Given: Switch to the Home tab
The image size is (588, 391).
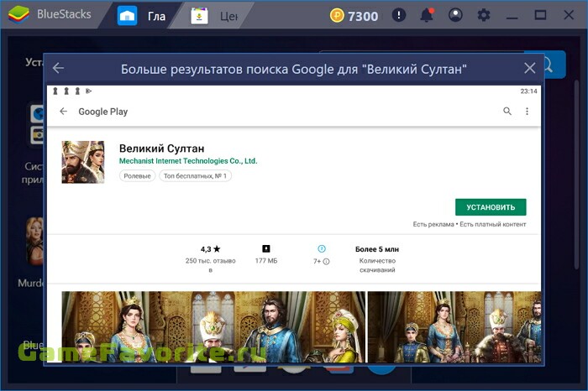Looking at the screenshot, I should pyautogui.click(x=142, y=16).
